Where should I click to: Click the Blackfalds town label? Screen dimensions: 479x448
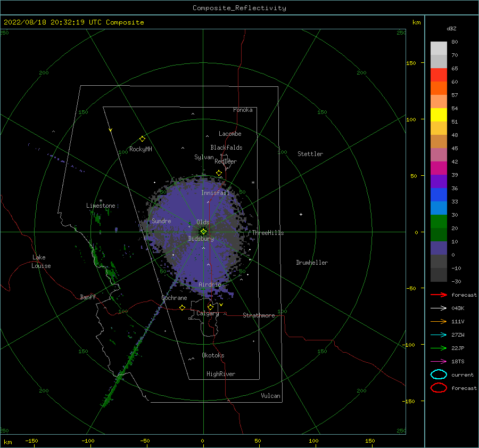pyautogui.click(x=226, y=148)
